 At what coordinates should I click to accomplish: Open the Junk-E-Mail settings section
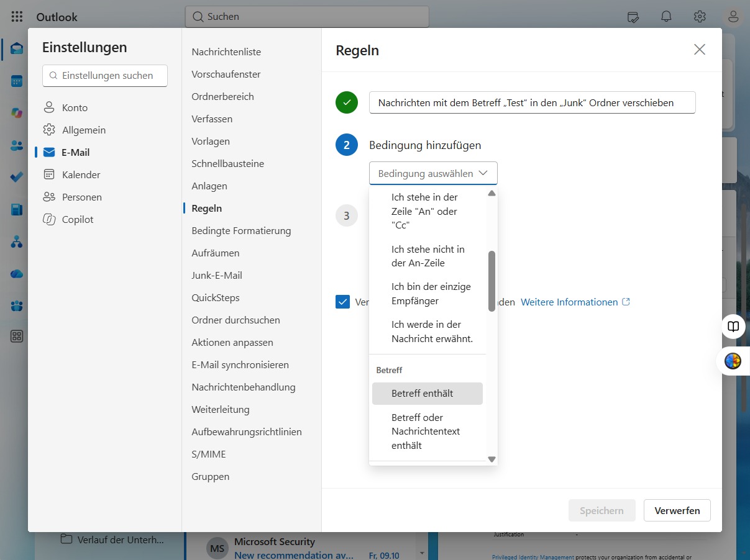pos(217,275)
